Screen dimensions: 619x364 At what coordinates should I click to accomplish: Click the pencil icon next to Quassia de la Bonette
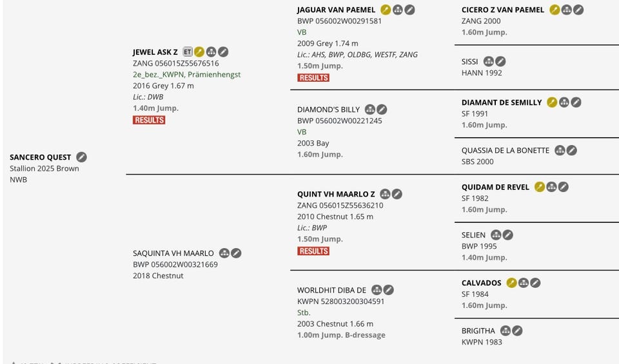(572, 151)
